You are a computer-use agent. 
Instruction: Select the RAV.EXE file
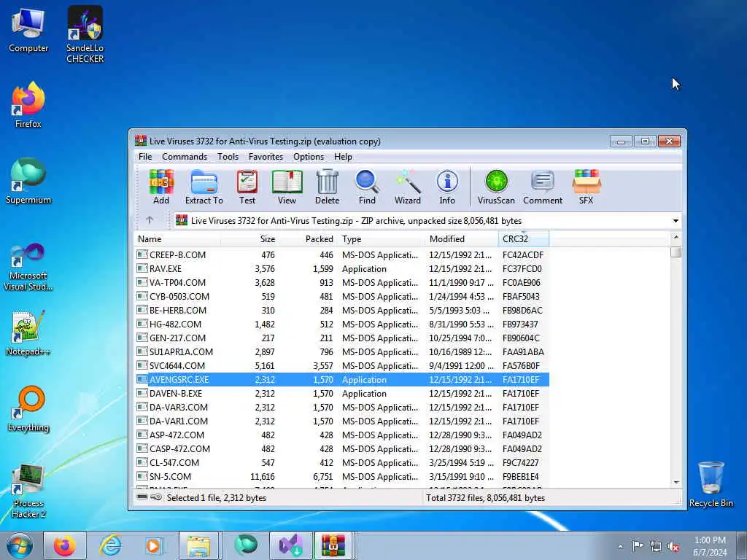pos(341,268)
